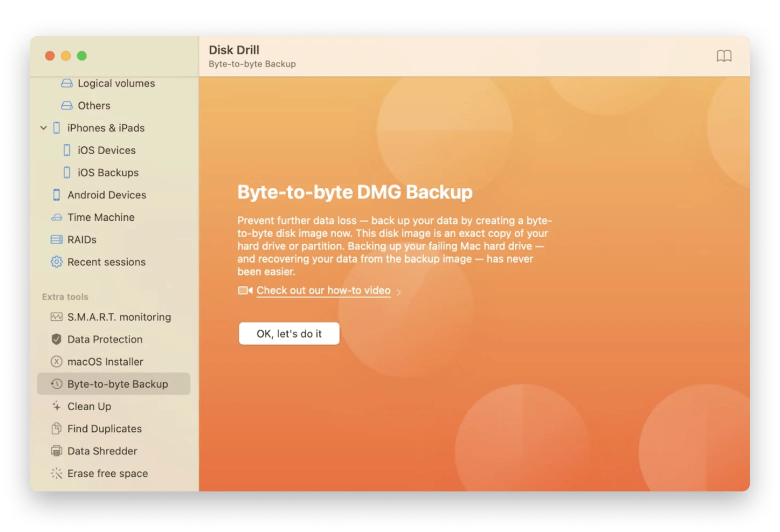The height and width of the screenshot is (532, 780).
Task: Select the Time Machine sidebar icon
Action: (x=56, y=217)
